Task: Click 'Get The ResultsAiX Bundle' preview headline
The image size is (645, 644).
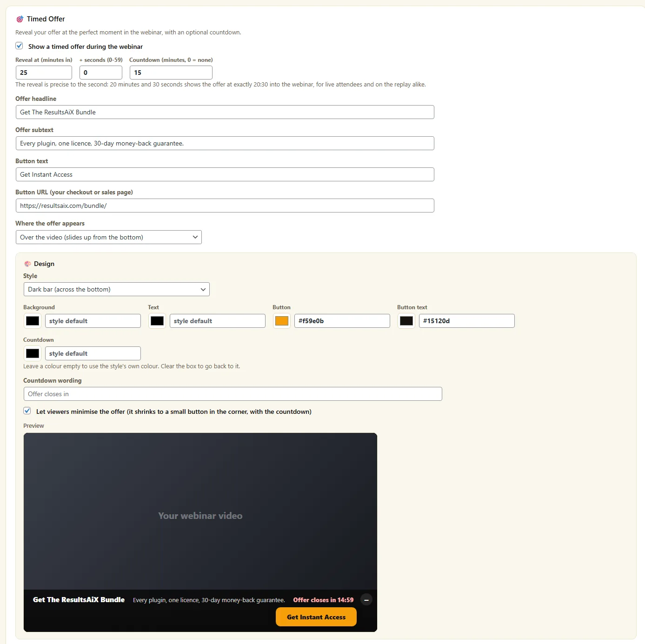Action: pos(79,600)
